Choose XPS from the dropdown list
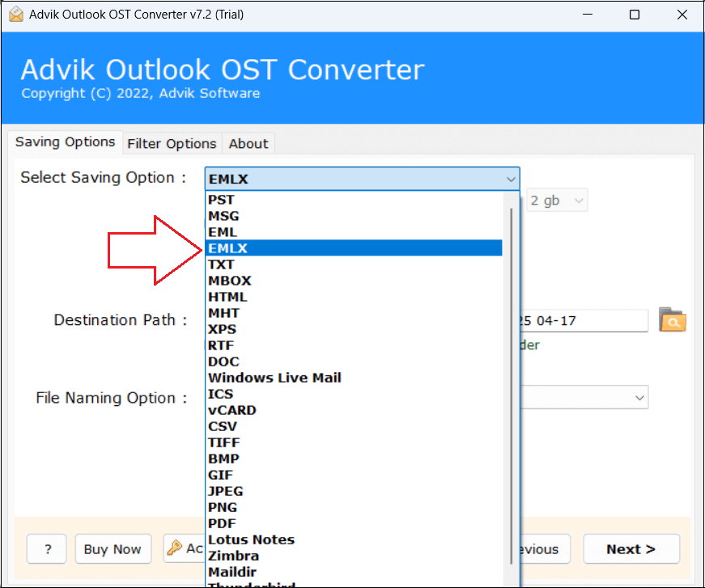 tap(354, 329)
